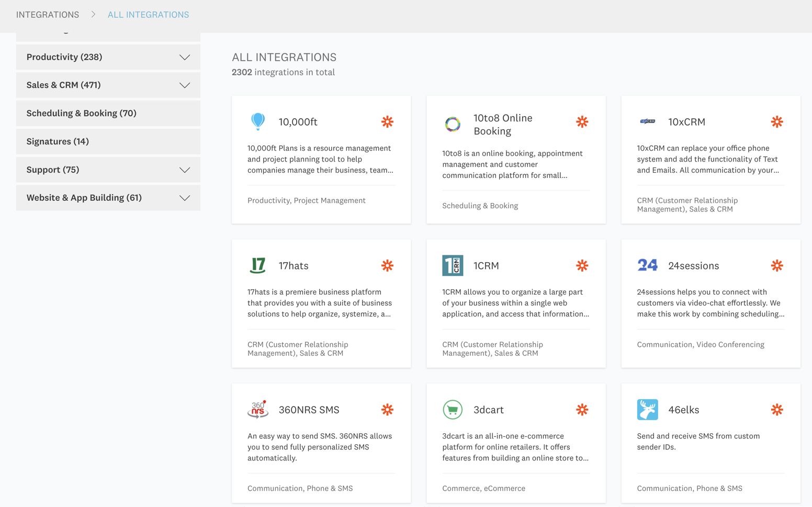The height and width of the screenshot is (507, 812).
Task: Click the 10xCRM description text
Action: (x=708, y=159)
